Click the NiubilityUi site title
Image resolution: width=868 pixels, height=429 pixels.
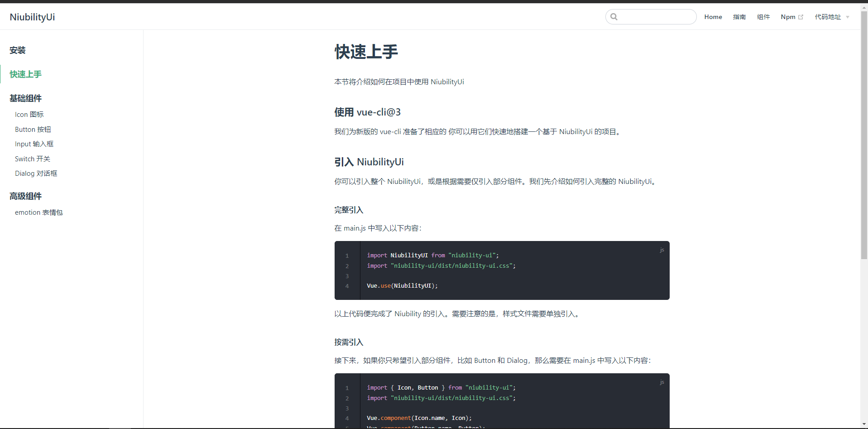[32, 17]
